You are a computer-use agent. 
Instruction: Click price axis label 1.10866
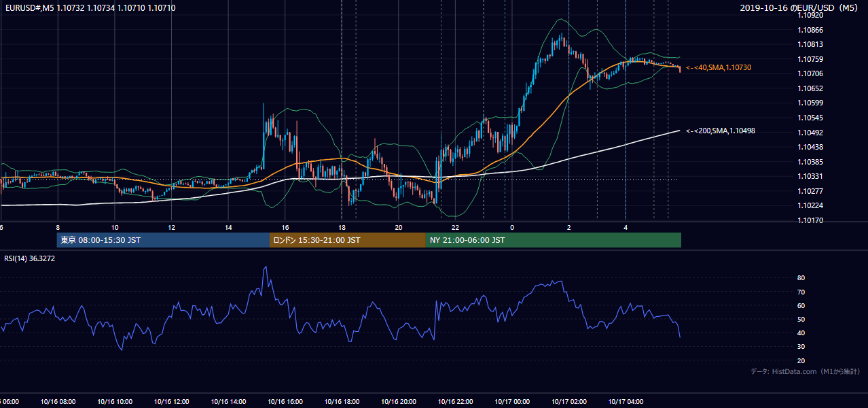pyautogui.click(x=810, y=30)
